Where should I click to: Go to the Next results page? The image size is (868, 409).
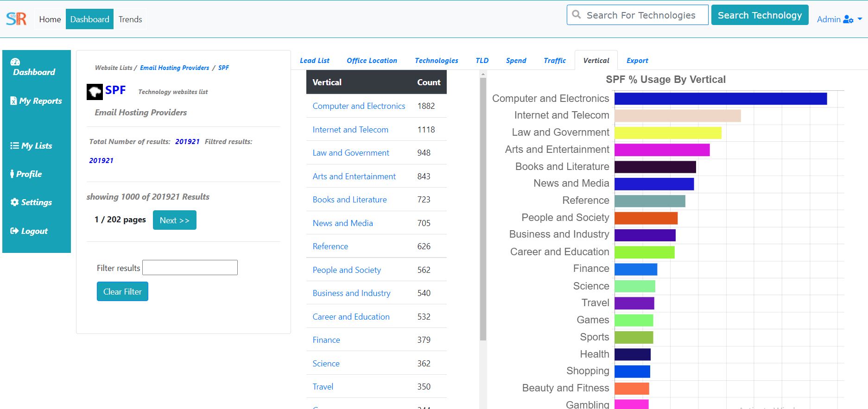[x=175, y=220]
